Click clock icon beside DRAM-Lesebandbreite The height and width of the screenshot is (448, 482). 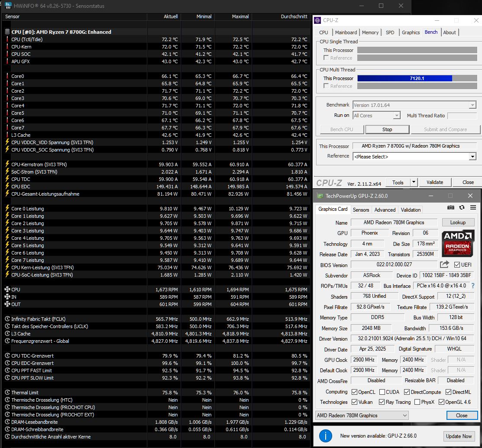point(7,422)
